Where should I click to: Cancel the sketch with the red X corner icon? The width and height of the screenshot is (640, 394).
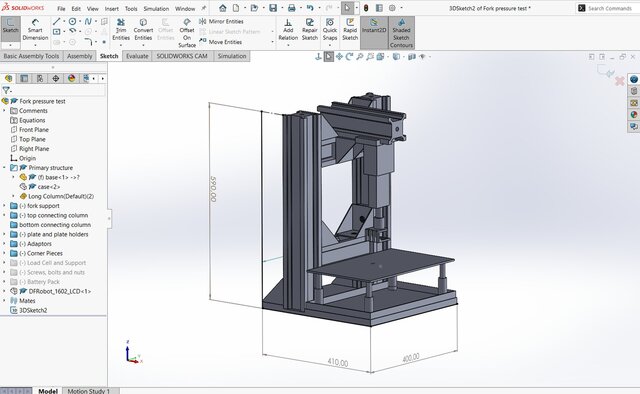point(620,80)
